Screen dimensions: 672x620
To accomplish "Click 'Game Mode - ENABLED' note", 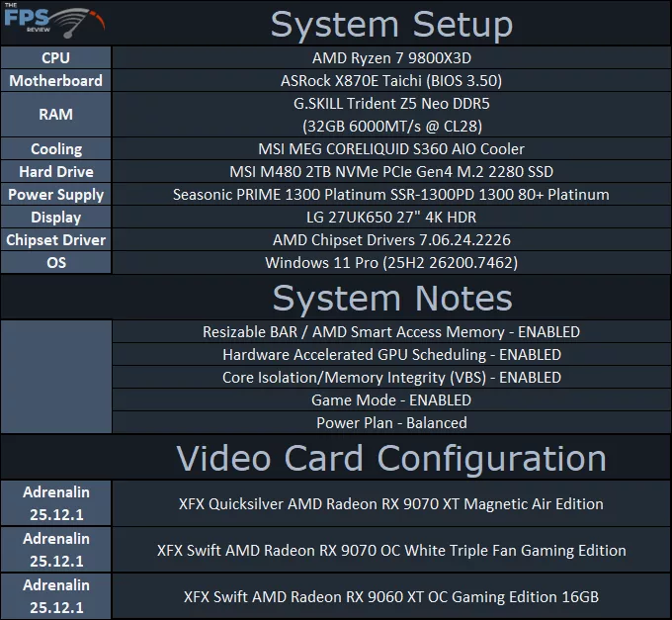I will coord(391,400).
